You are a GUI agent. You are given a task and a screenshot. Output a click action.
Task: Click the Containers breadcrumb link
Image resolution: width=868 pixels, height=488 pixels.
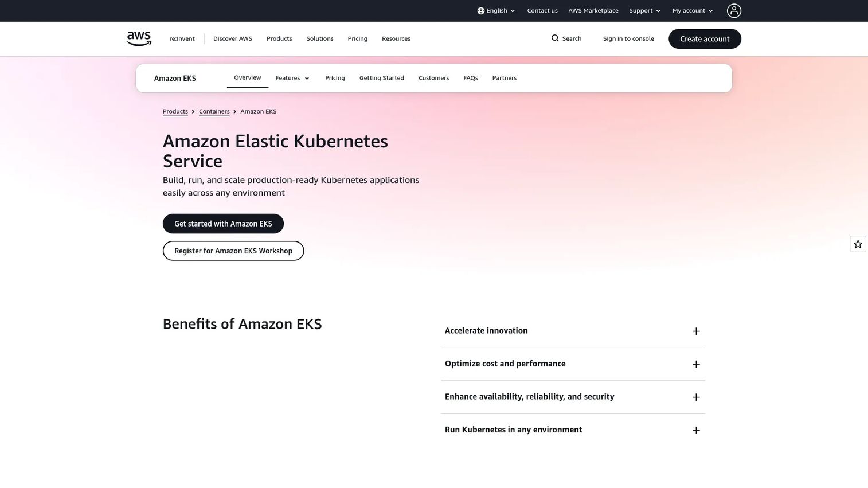point(214,111)
